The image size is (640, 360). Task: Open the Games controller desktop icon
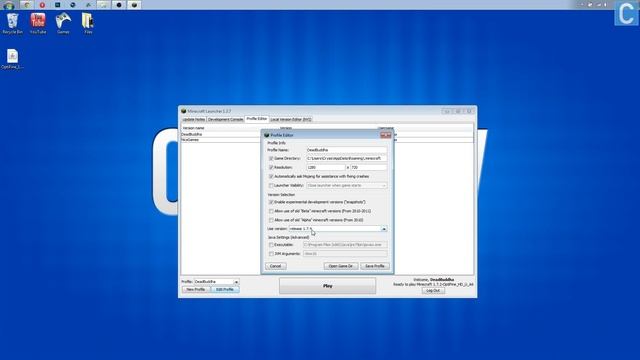[x=63, y=23]
